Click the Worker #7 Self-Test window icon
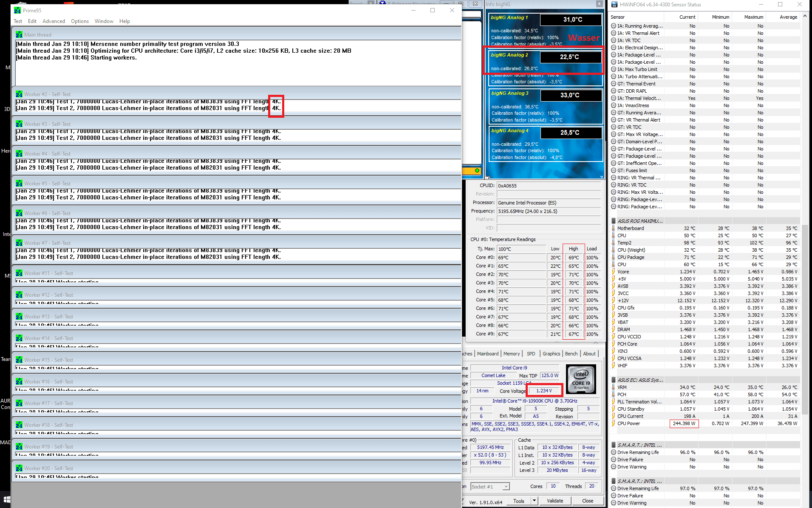The height and width of the screenshot is (508, 812). coord(19,243)
